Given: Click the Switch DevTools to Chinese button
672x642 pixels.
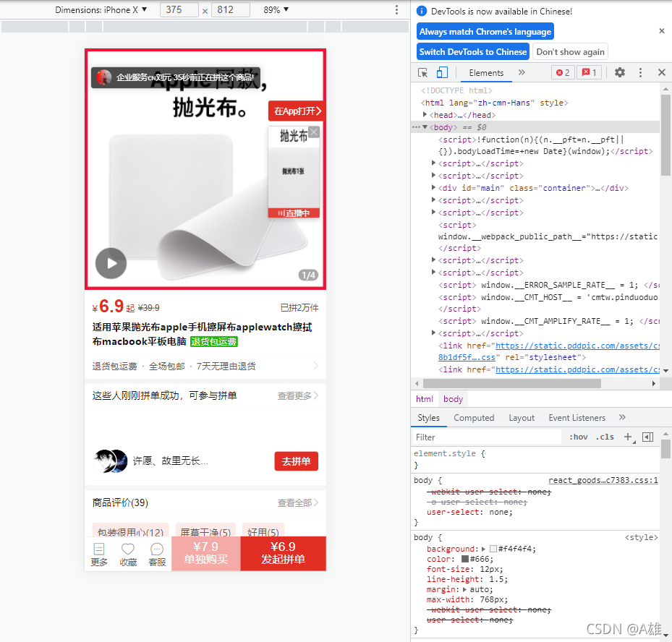Looking at the screenshot, I should tap(472, 51).
